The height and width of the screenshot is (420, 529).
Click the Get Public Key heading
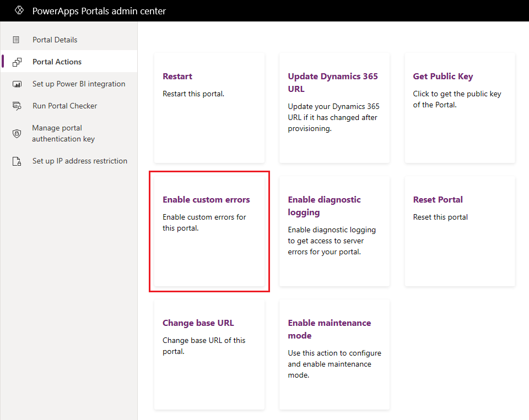tap(442, 77)
